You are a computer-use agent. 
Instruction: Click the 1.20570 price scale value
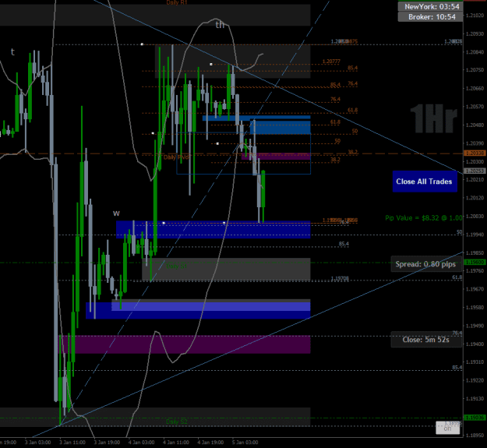[475, 107]
